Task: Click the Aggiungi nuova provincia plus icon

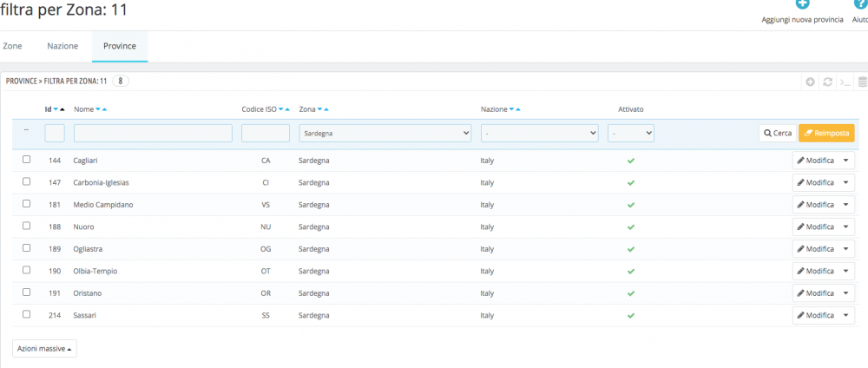Action: [802, 3]
